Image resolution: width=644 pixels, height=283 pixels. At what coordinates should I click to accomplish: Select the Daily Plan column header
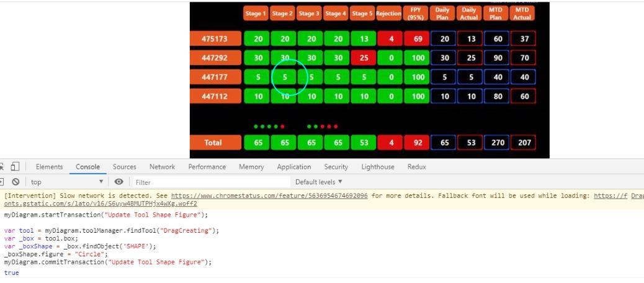[x=442, y=14]
